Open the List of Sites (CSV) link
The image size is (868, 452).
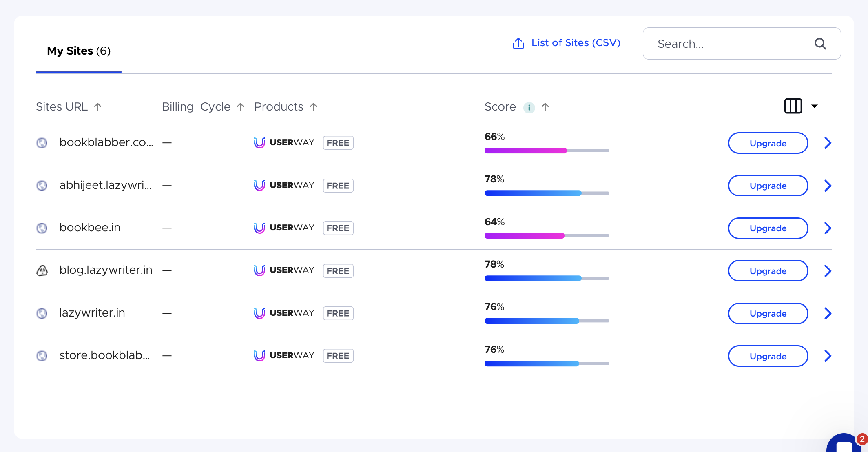click(576, 43)
